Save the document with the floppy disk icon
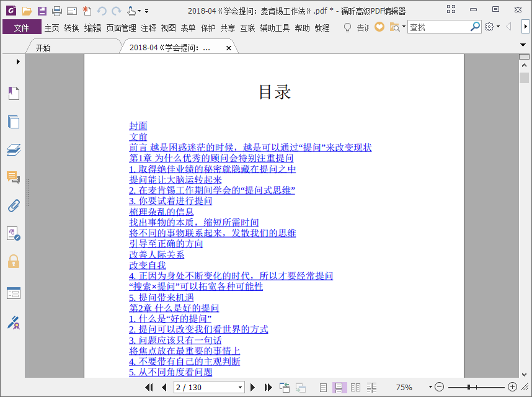Viewport: 532px width, 397px height. (42, 11)
